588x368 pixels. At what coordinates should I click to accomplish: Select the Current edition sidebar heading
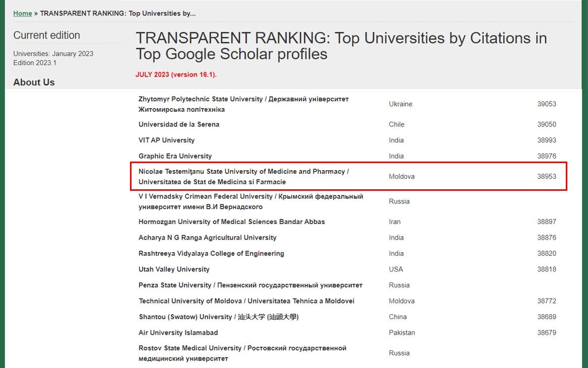(46, 35)
